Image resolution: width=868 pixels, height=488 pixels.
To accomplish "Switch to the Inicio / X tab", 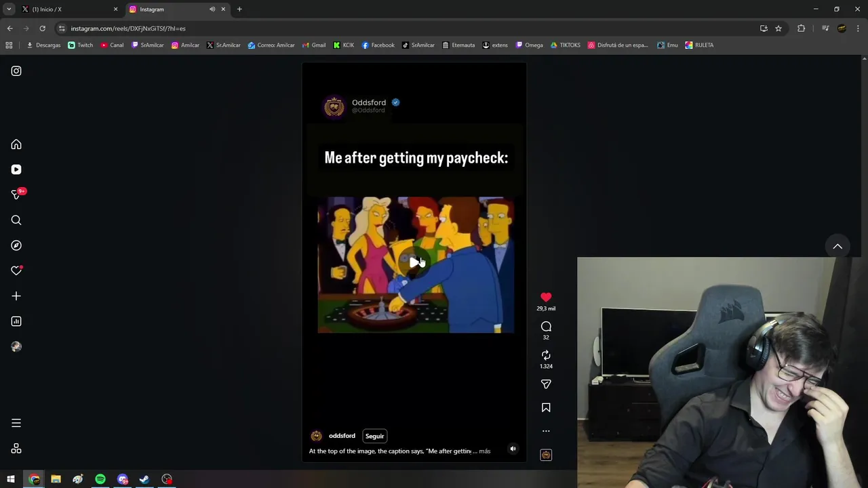I will pyautogui.click(x=68, y=9).
